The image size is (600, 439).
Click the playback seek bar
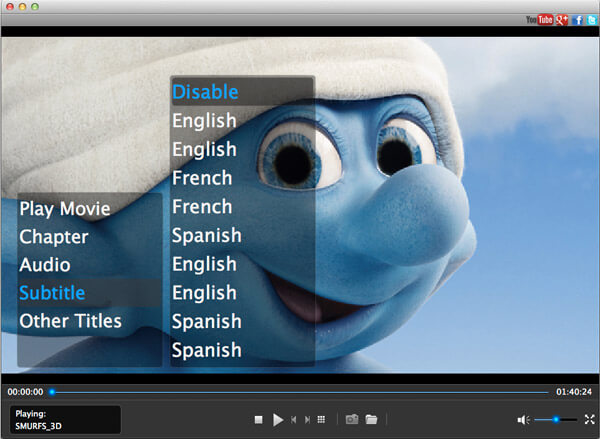[300, 392]
